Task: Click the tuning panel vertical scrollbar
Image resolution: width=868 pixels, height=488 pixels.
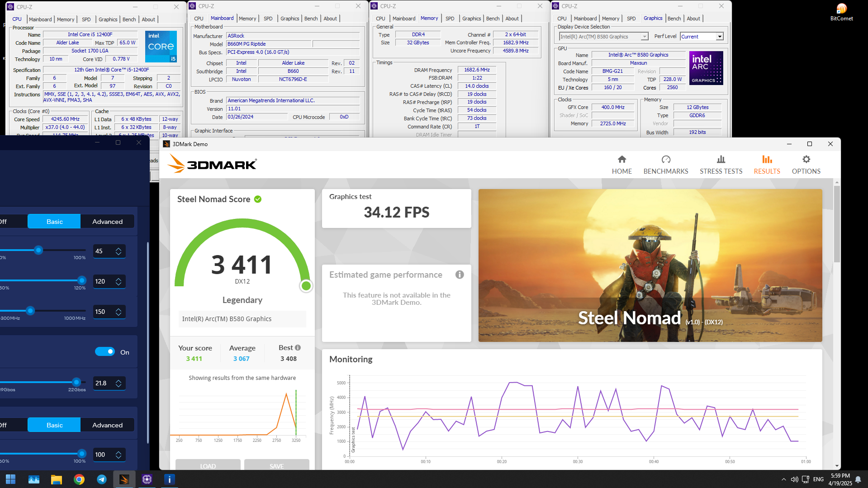Action: 148,343
